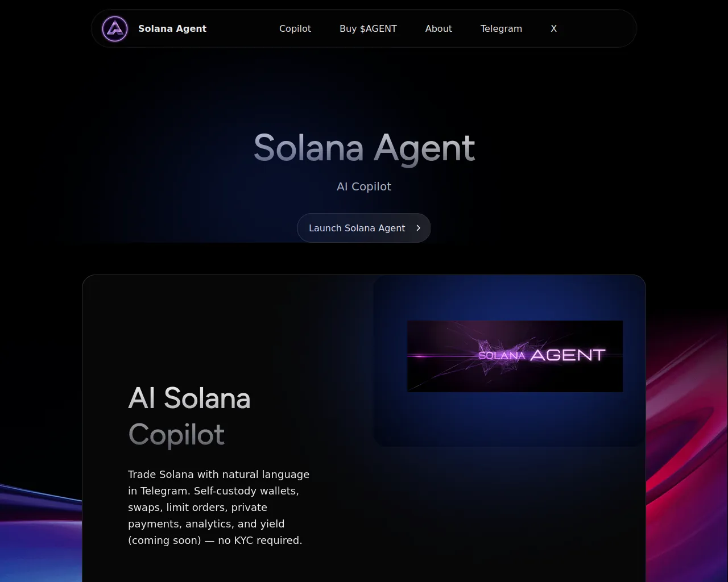Click the white AGENT word in the banner

(x=567, y=355)
